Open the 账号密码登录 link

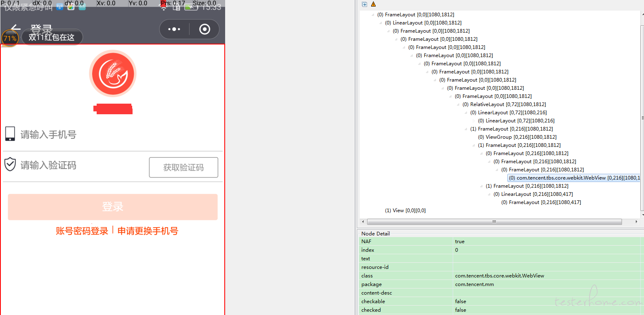82,231
